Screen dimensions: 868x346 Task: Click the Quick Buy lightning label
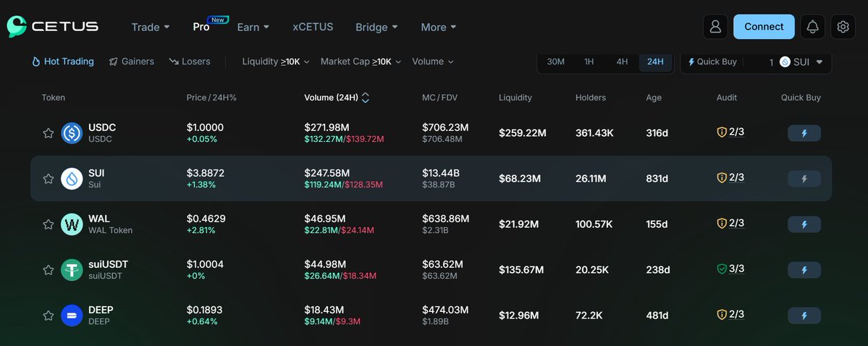(x=712, y=62)
